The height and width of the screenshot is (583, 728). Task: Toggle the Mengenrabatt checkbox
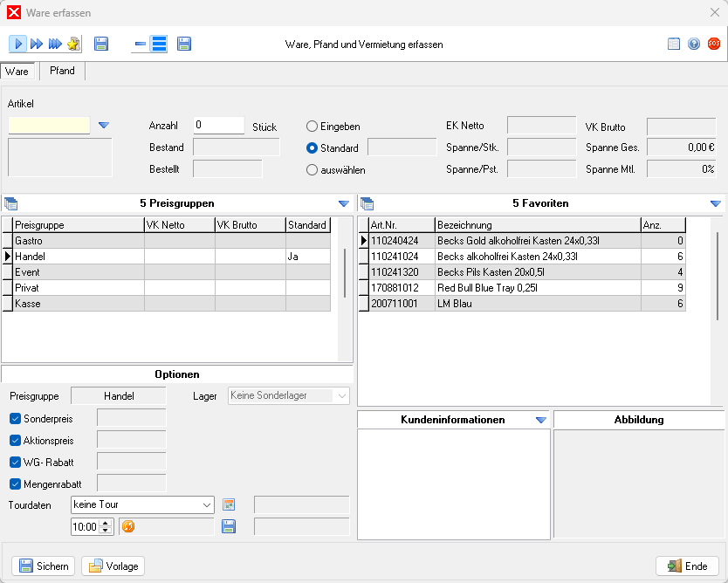click(15, 483)
